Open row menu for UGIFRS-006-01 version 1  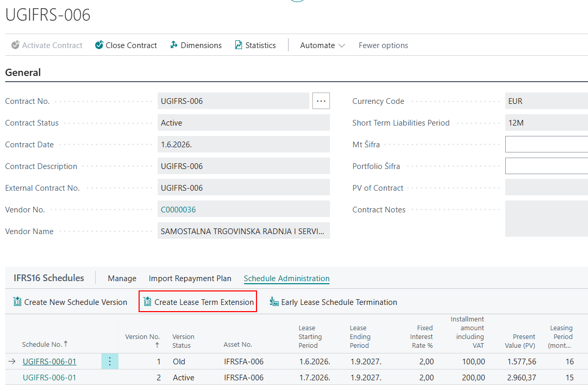110,361
